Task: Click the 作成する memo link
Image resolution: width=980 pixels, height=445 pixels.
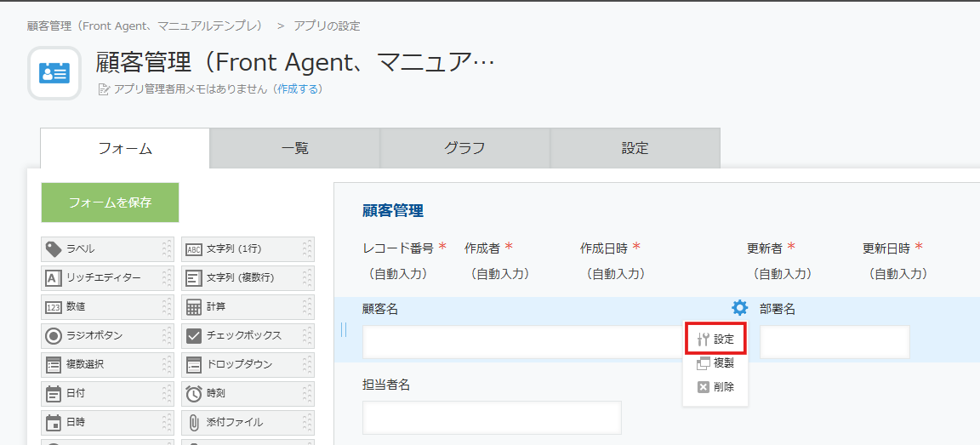Action: (298, 88)
